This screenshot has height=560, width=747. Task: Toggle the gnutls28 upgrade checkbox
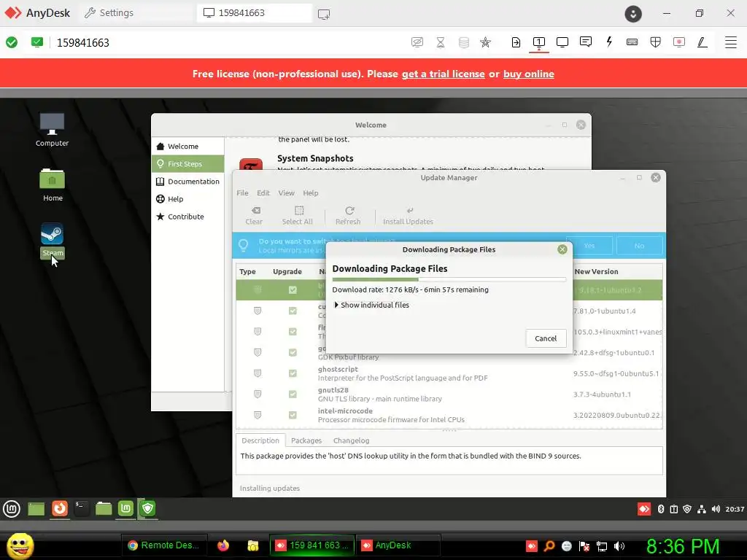293,394
